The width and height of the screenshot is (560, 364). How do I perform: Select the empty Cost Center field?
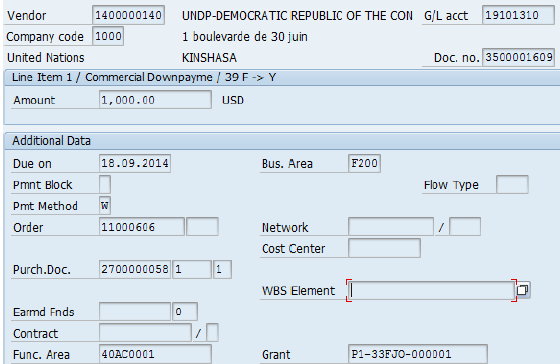[384, 248]
